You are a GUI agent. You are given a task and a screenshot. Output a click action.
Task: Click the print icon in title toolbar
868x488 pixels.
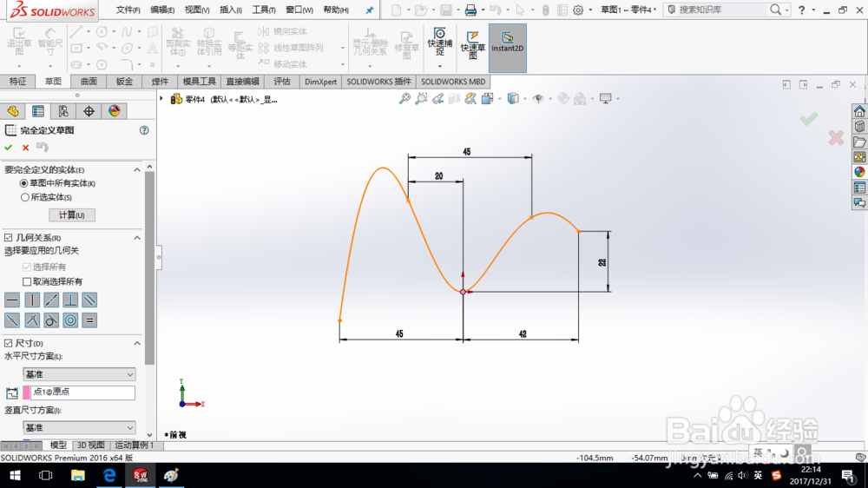470,10
